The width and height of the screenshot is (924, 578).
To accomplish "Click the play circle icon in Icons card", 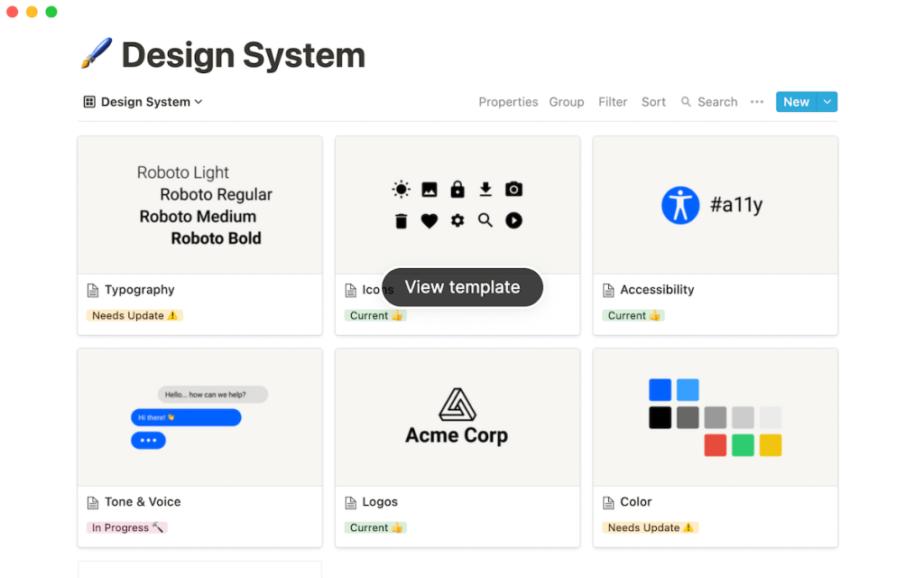I will pyautogui.click(x=513, y=220).
